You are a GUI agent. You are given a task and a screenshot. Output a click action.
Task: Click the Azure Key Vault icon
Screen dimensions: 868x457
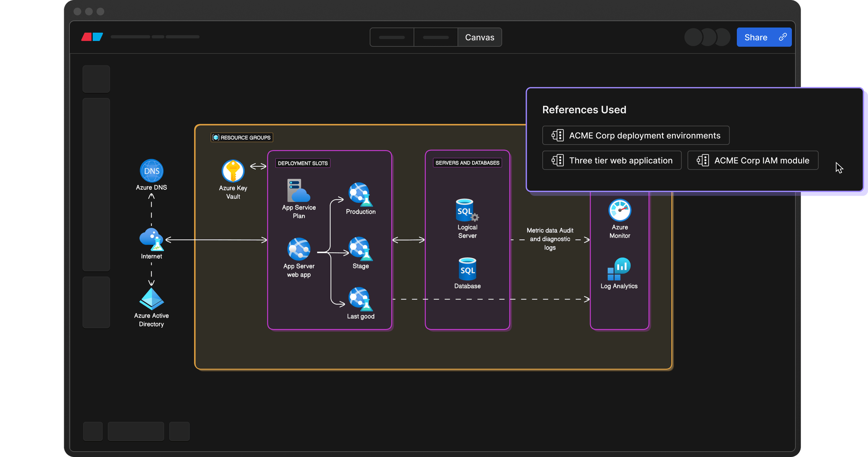233,171
